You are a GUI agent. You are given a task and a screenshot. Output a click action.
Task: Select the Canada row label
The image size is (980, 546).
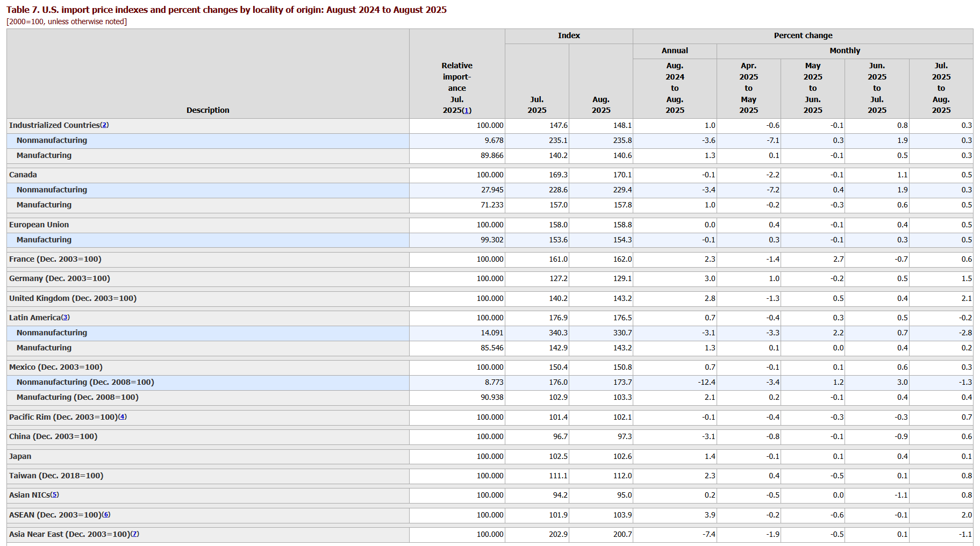coord(23,175)
